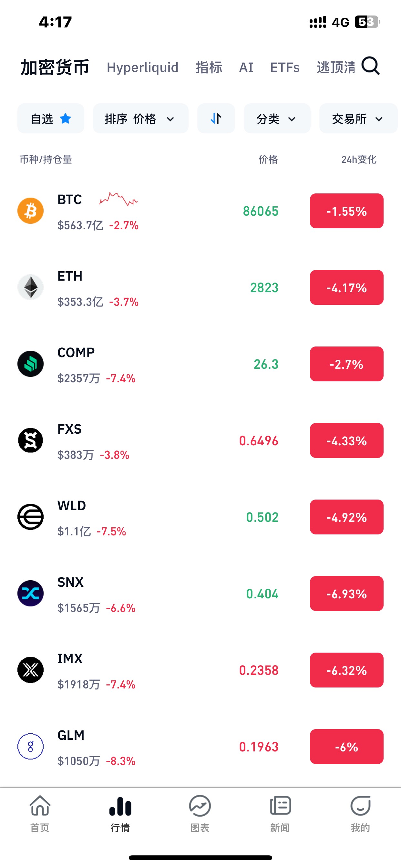Open the 排序 价格 sort dropdown
Viewport: 401px width, 868px height.
point(140,119)
